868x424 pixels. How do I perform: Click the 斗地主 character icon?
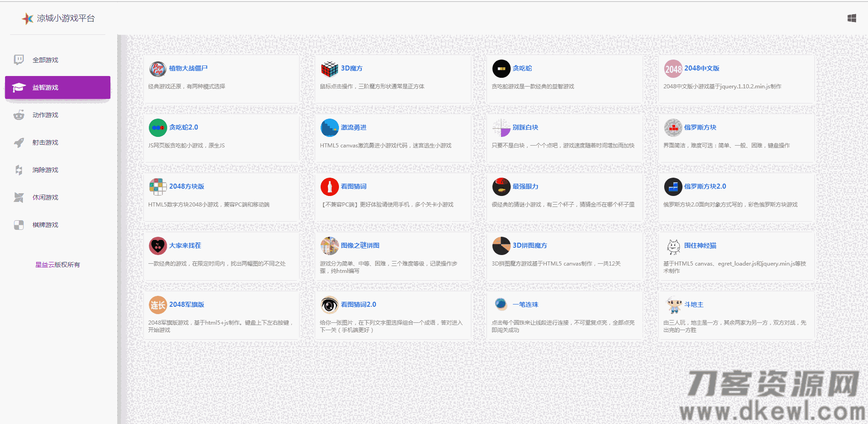[x=674, y=305]
